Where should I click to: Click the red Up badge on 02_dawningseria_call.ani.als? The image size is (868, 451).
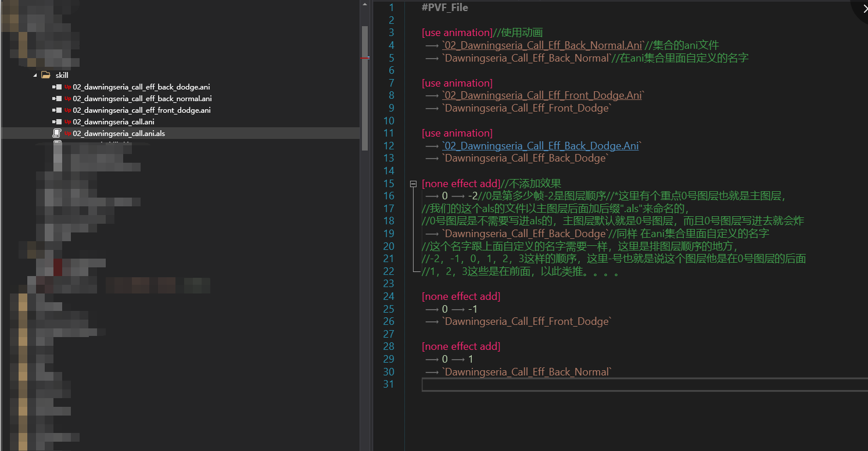67,134
